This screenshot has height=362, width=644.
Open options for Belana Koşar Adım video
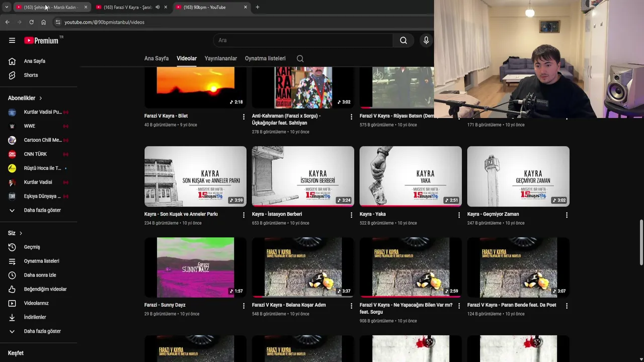pos(351,306)
